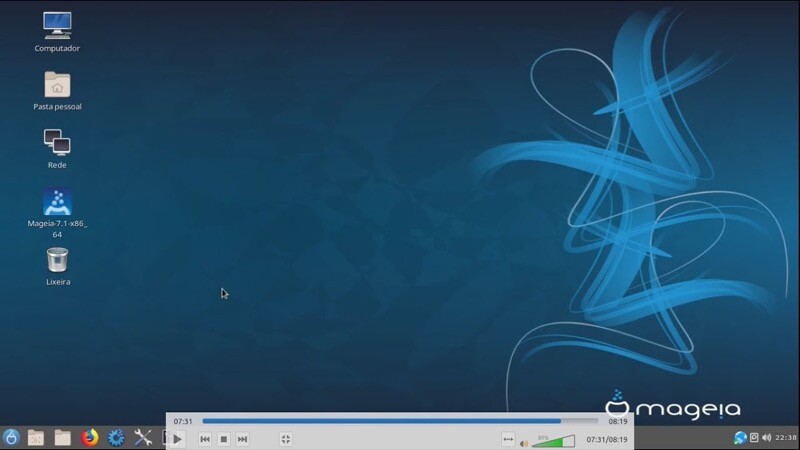Open the Mageia start menu in taskbar
The height and width of the screenshot is (450, 800).
pos(11,438)
